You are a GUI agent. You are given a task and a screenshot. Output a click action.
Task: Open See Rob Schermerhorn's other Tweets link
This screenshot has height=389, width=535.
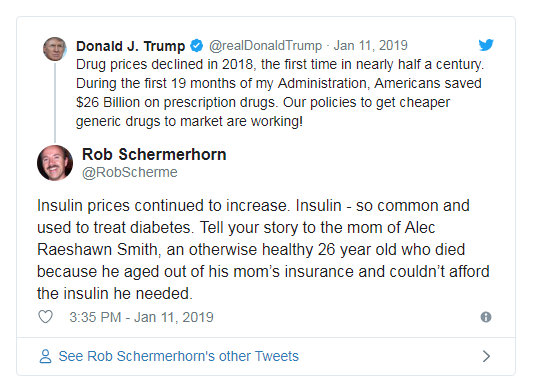pyautogui.click(x=178, y=356)
